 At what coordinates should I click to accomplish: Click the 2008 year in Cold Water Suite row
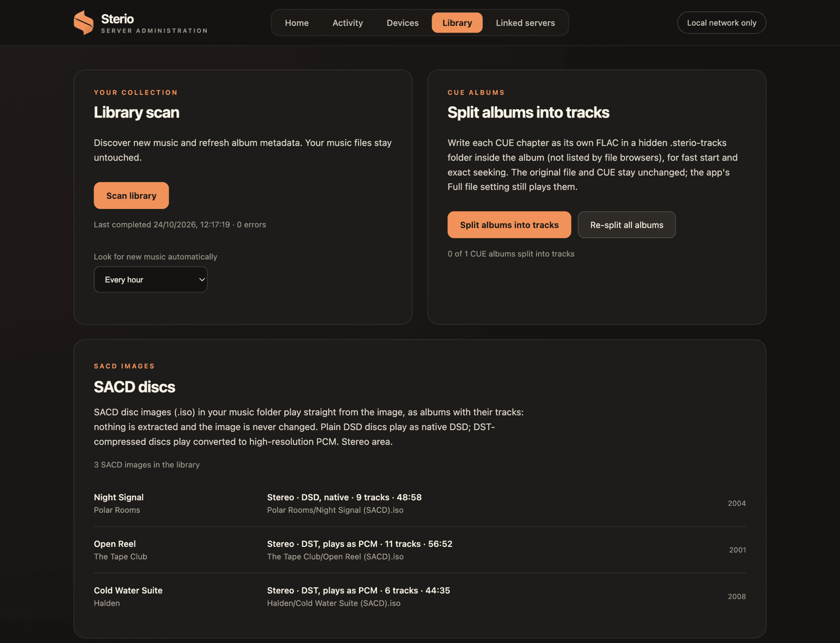pos(737,597)
